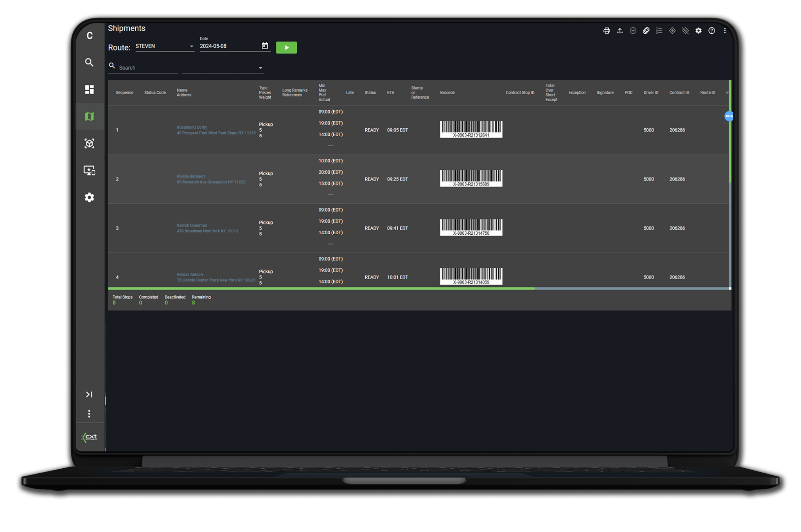Open the sidebar three-dot menu
Viewport: 801px width, 532px height.
89,413
